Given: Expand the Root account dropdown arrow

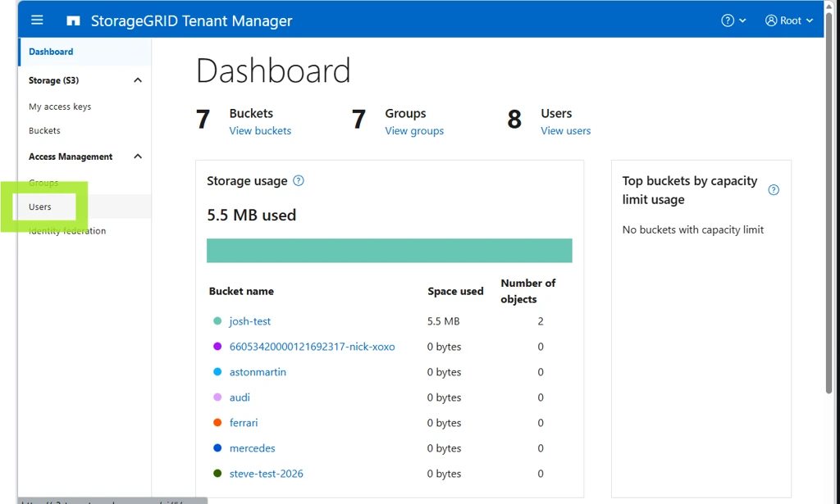Looking at the screenshot, I should coord(810,20).
